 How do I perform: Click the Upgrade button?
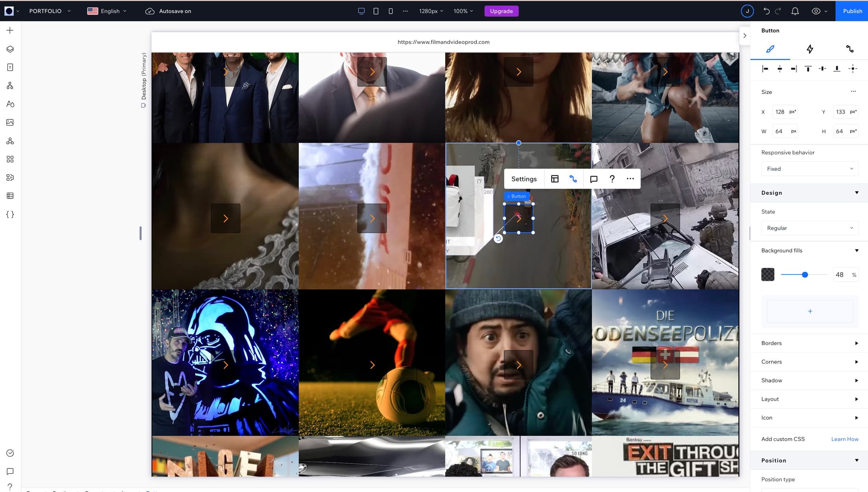[x=501, y=11]
